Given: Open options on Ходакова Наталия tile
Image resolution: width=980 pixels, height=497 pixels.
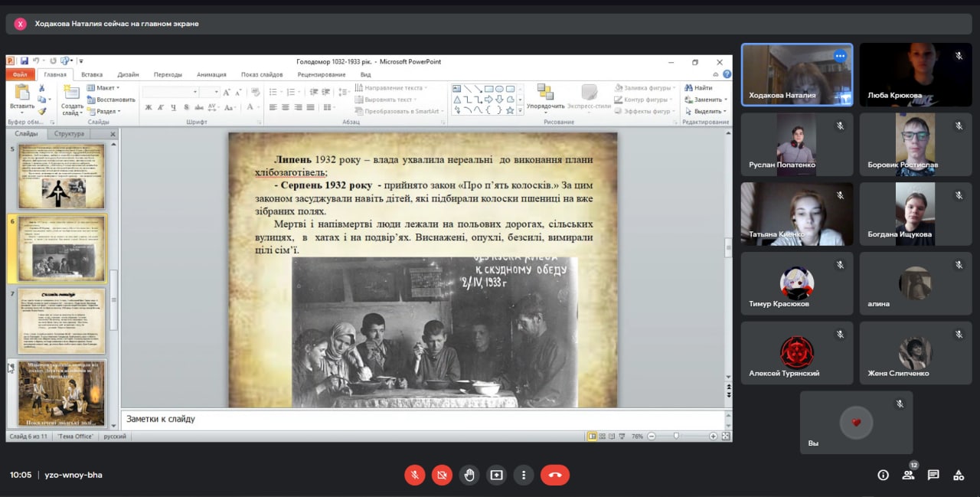Looking at the screenshot, I should (x=840, y=56).
